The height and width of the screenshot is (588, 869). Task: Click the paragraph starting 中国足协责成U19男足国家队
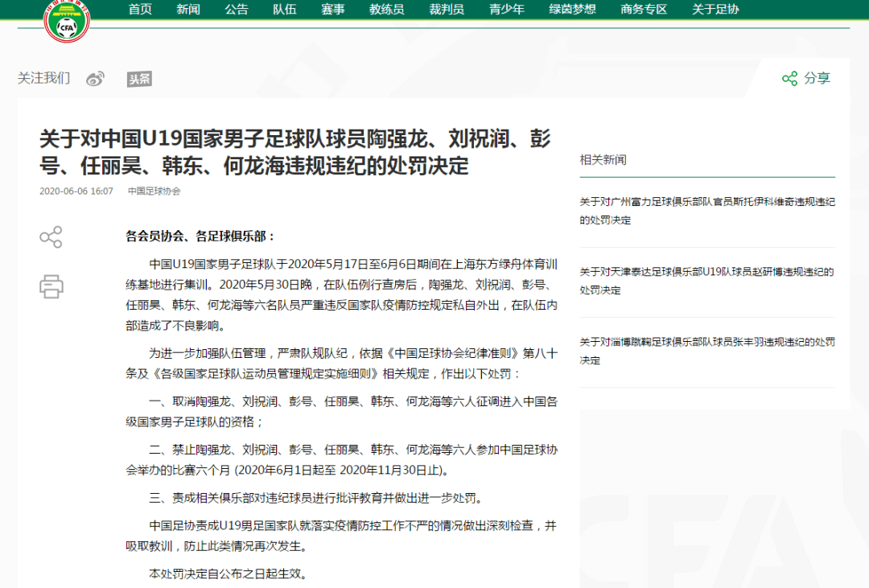click(341, 536)
